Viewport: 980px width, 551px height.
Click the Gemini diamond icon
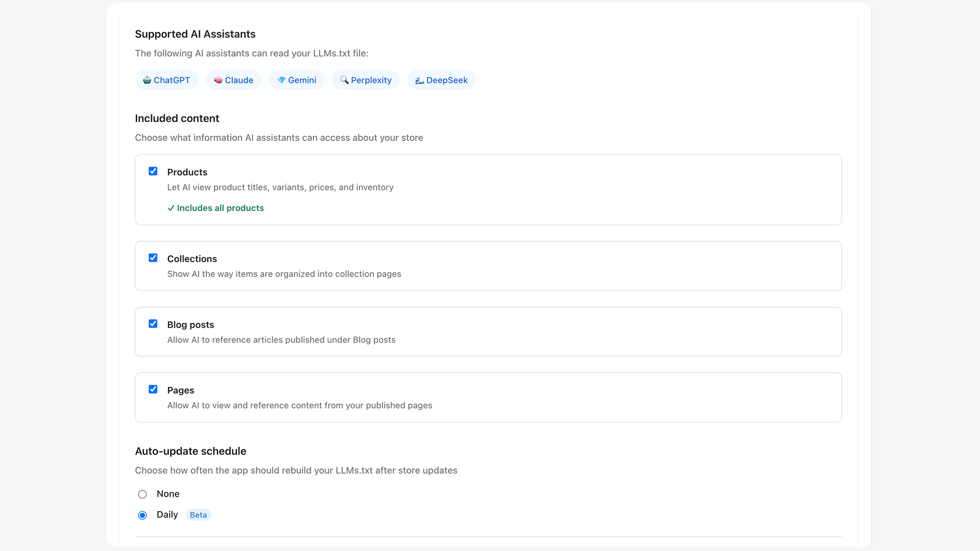click(281, 80)
